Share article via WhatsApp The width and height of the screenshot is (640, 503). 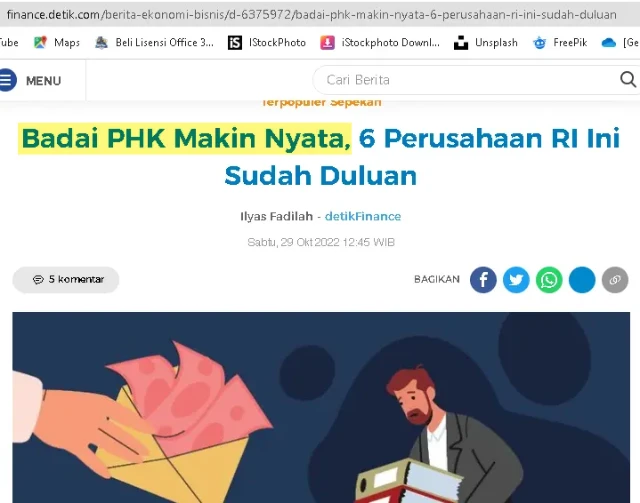pyautogui.click(x=549, y=280)
